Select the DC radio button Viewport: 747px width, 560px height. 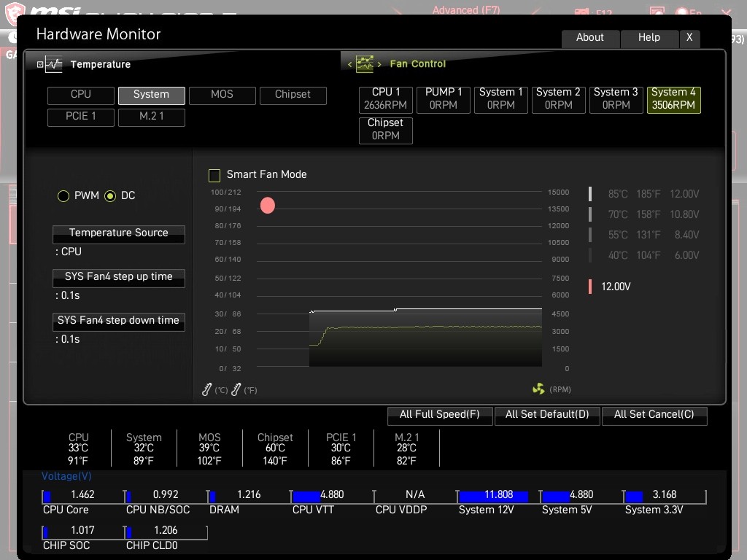pyautogui.click(x=110, y=196)
